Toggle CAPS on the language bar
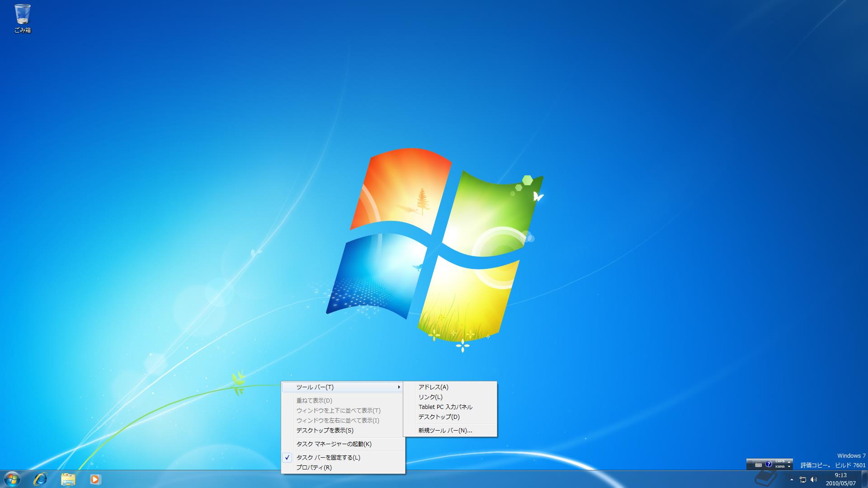The height and width of the screenshot is (488, 868). (x=780, y=461)
